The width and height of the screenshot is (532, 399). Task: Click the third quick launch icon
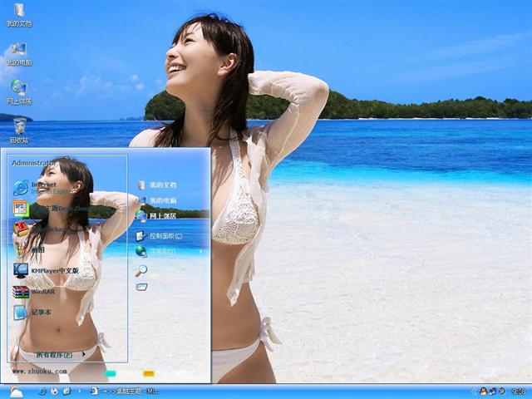[x=66, y=392]
